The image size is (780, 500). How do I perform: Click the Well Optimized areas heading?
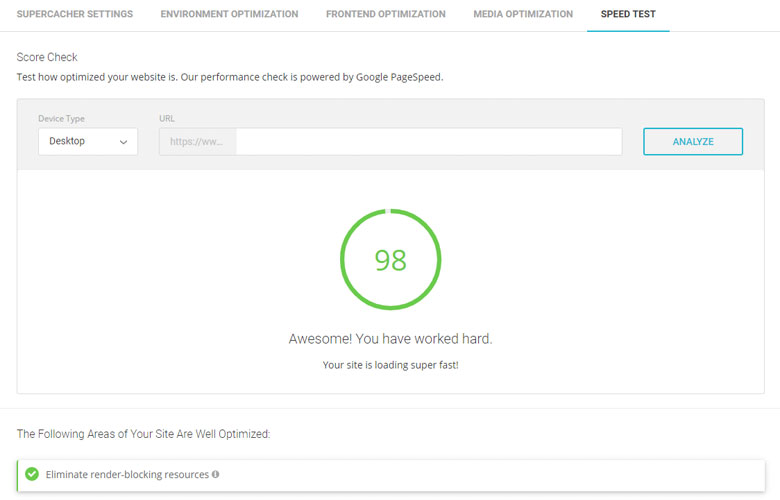(143, 434)
